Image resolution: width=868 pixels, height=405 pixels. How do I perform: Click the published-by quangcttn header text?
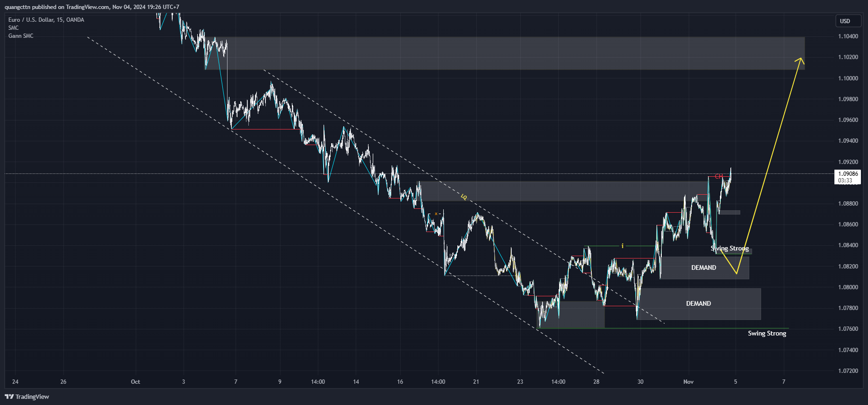[x=92, y=7]
